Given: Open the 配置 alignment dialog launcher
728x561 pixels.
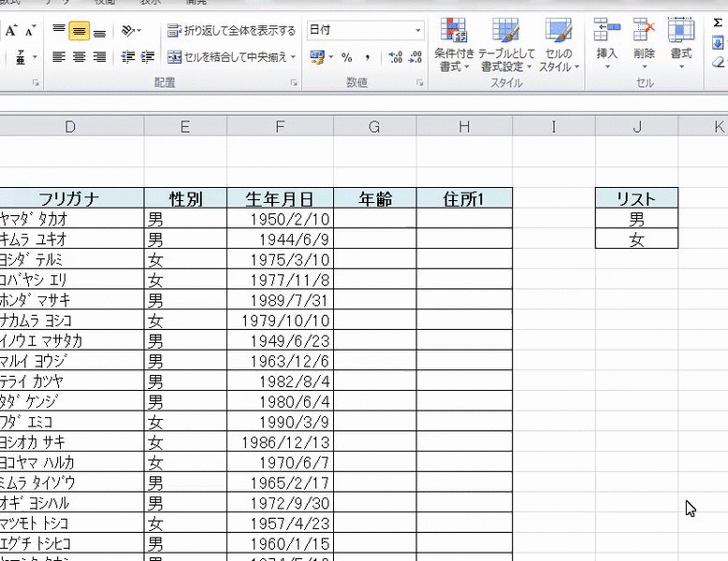Looking at the screenshot, I should (294, 83).
